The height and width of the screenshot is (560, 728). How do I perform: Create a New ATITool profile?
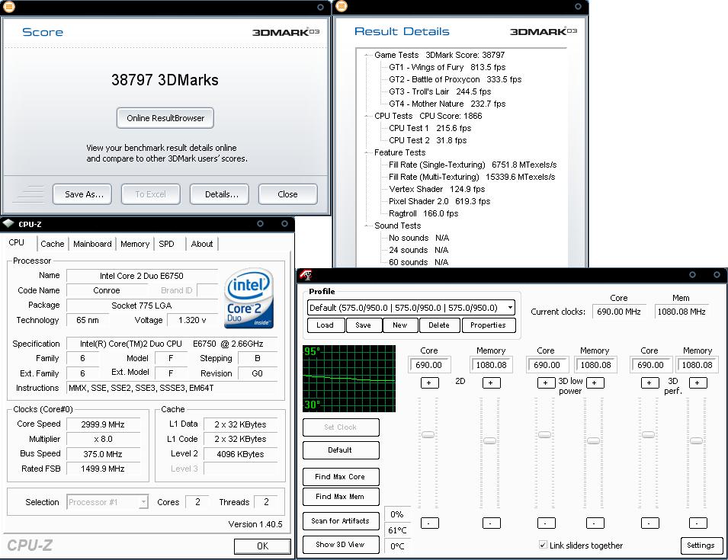pyautogui.click(x=400, y=325)
